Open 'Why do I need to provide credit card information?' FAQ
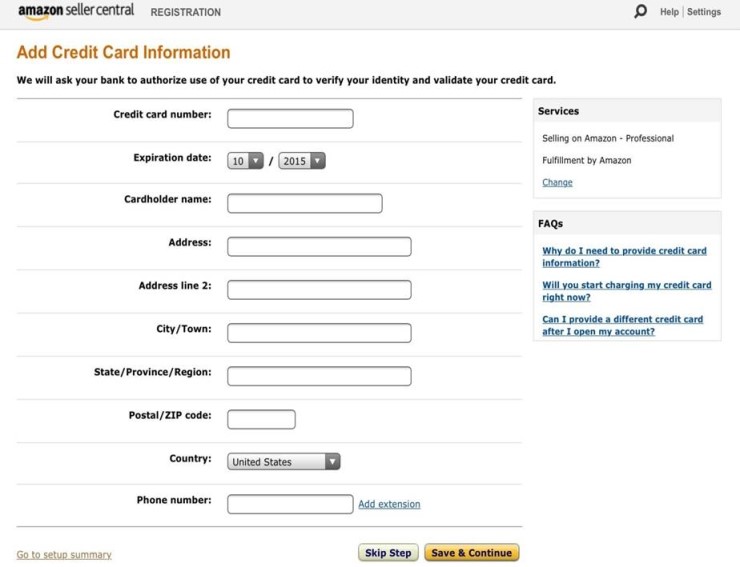740x567 pixels. tap(624, 257)
